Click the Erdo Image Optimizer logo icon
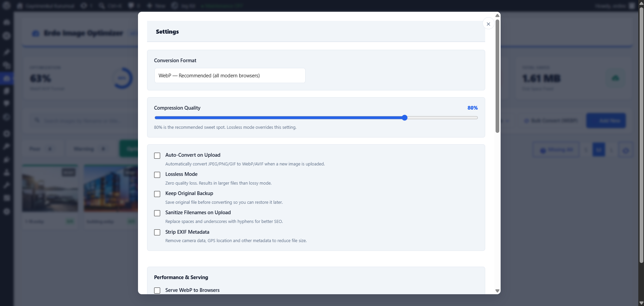Image resolution: width=644 pixels, height=306 pixels. click(36, 33)
